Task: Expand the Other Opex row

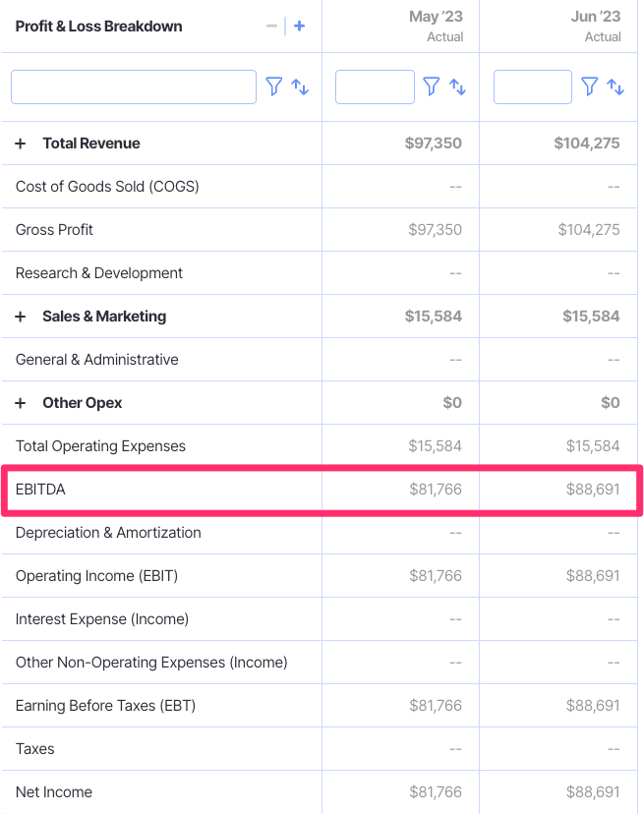Action: [x=20, y=402]
